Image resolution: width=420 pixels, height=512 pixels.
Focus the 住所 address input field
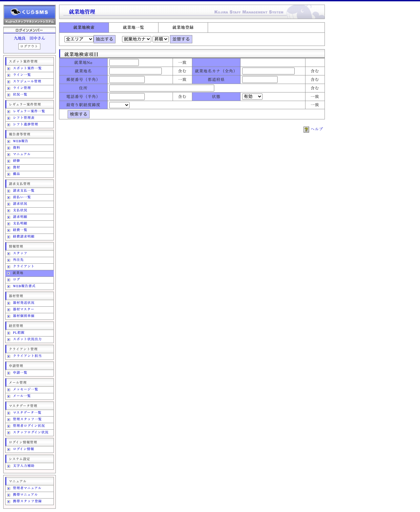(162, 88)
